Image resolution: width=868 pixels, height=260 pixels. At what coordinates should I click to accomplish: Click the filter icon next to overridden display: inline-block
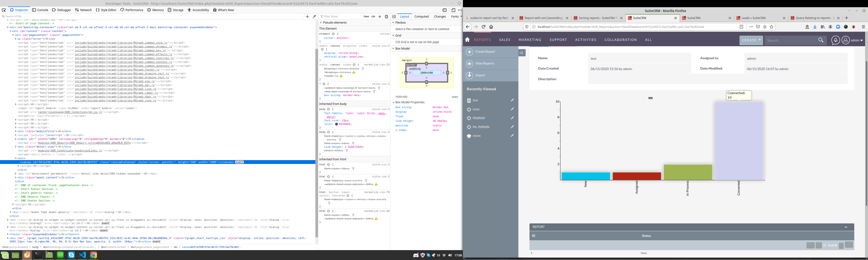point(363,69)
